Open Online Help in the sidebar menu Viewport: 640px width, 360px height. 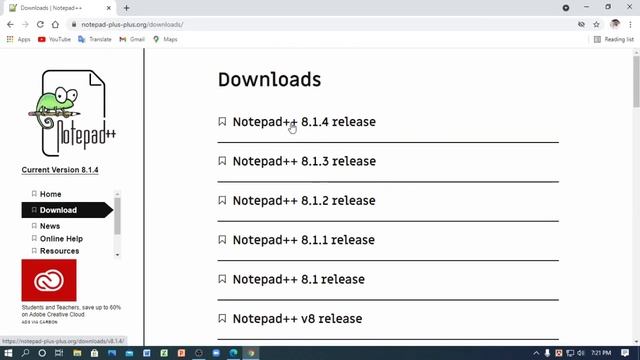coord(61,238)
